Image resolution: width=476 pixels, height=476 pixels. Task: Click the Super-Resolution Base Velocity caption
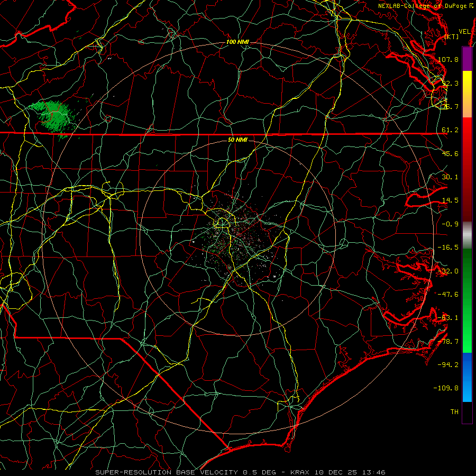pos(240,472)
